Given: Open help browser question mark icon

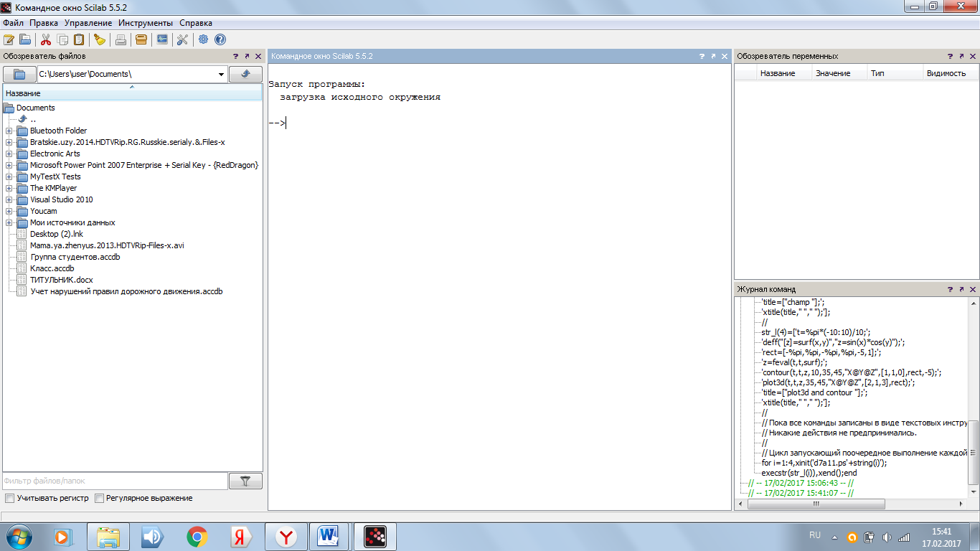Looking at the screenshot, I should 220,39.
